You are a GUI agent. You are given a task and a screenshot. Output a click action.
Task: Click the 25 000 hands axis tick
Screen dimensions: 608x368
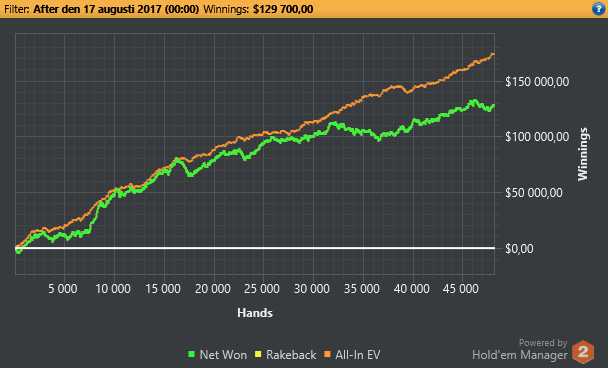(262, 289)
